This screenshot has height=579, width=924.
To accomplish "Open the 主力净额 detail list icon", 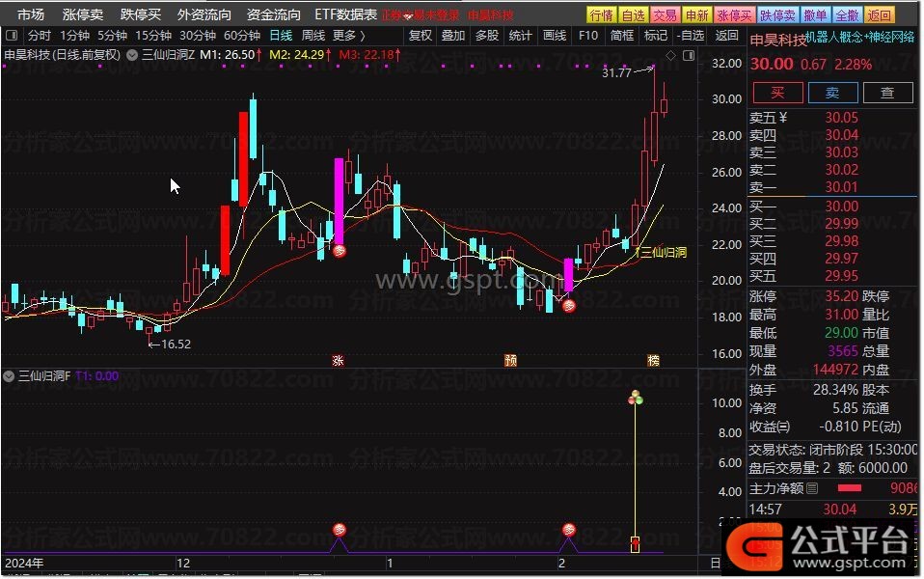I will point(813,488).
